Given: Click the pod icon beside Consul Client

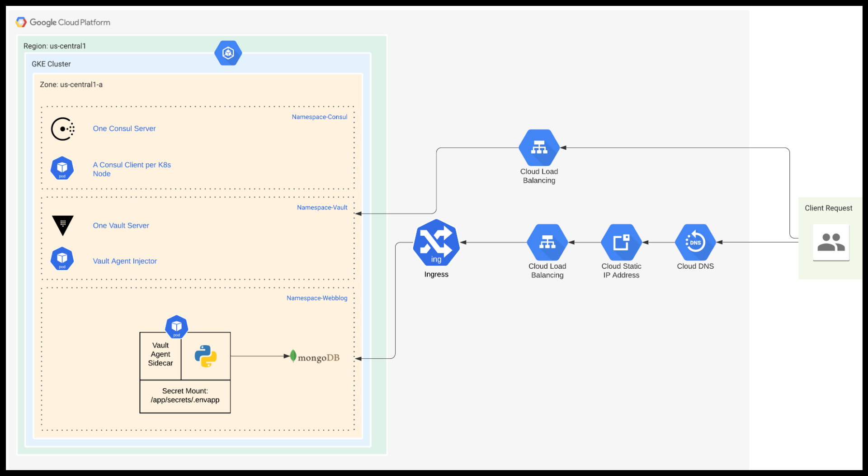Looking at the screenshot, I should (62, 168).
